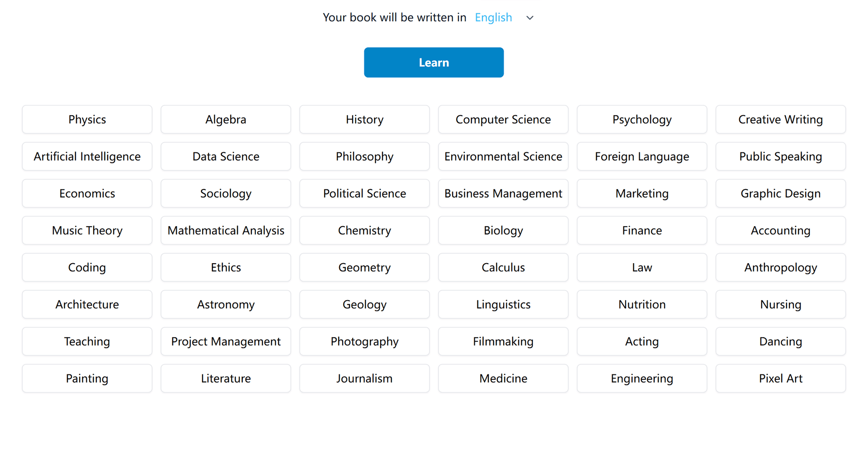The height and width of the screenshot is (449, 868).
Task: Click the Pixel Art topic
Action: click(x=780, y=379)
